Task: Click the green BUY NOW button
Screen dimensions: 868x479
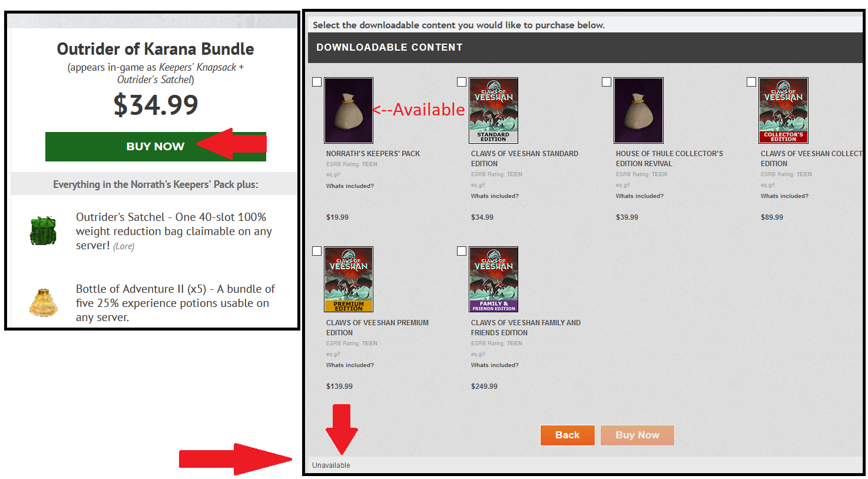Action: pos(155,147)
